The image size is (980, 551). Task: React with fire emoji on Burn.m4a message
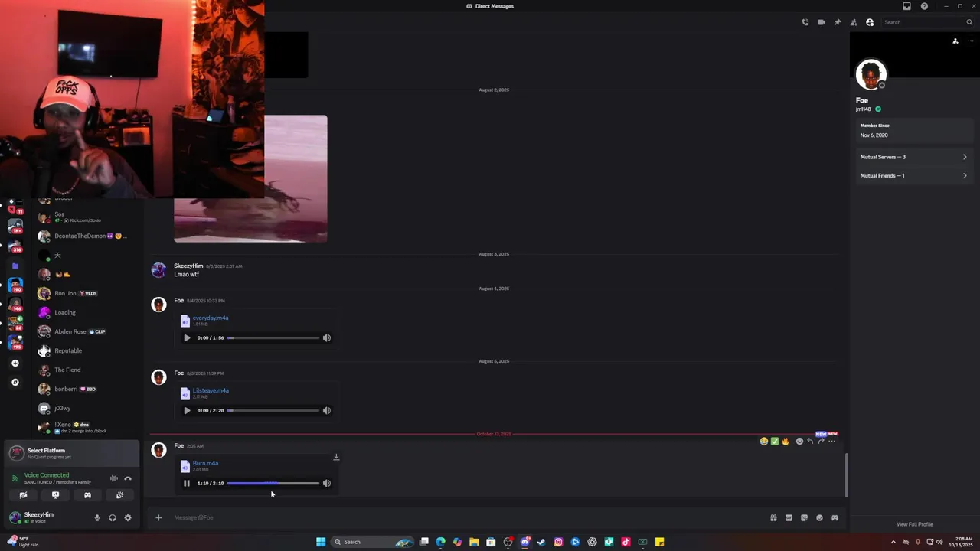tap(786, 442)
